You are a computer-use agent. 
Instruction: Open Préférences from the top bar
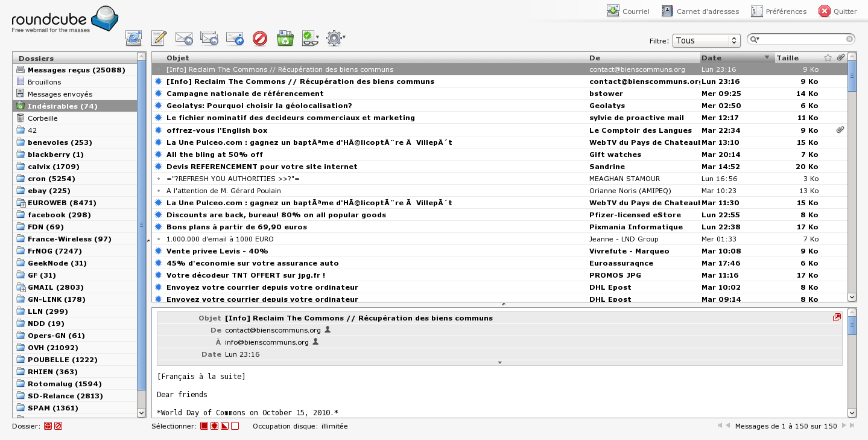(778, 11)
